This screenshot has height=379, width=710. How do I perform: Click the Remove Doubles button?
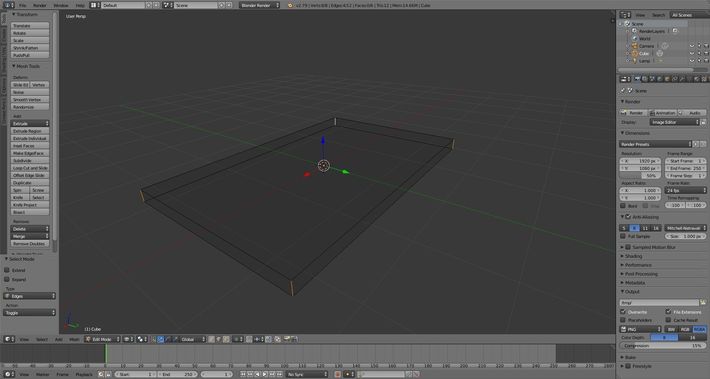tap(30, 244)
